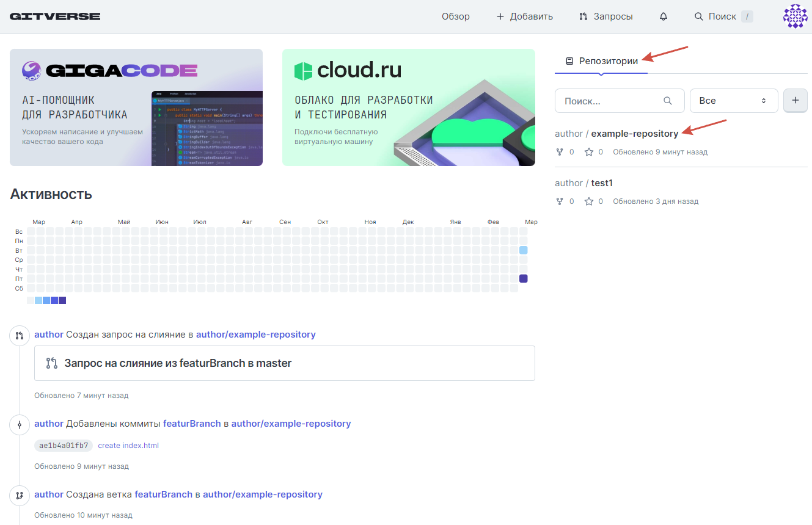Open the Запросы page
Image resolution: width=812 pixels, height=525 pixels.
click(606, 16)
